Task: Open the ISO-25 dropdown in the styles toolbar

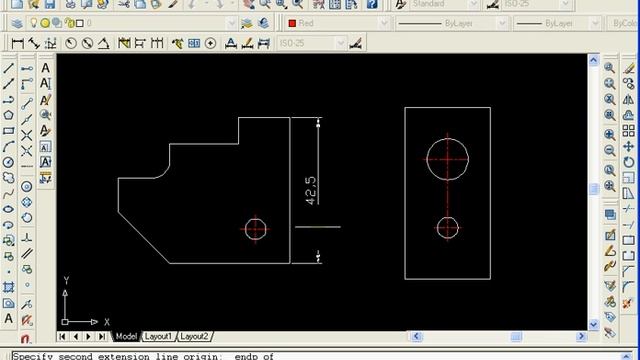Action: pos(565,4)
